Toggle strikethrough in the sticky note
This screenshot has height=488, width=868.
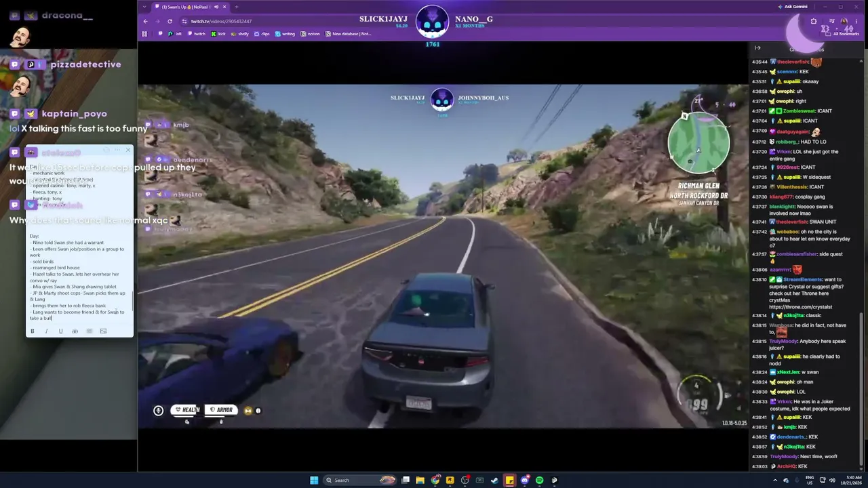pos(75,331)
